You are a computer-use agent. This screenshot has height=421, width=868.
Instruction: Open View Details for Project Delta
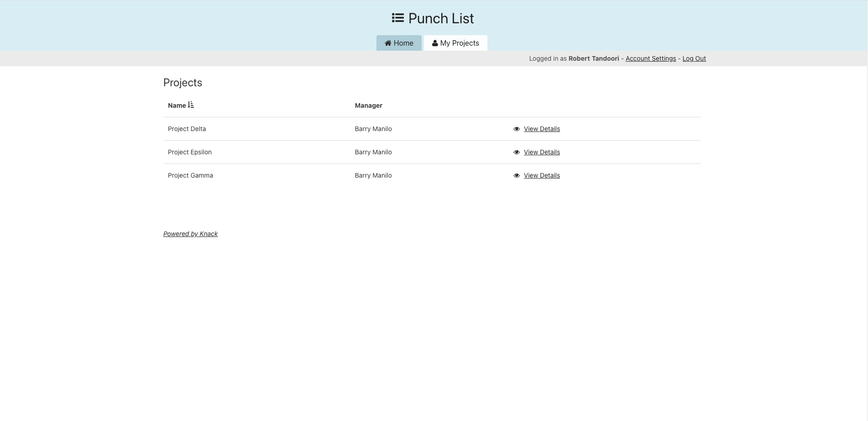coord(542,129)
